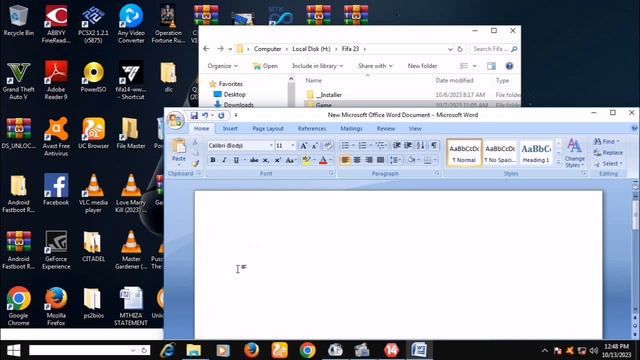Toggle Superscript formatting

tap(278, 160)
